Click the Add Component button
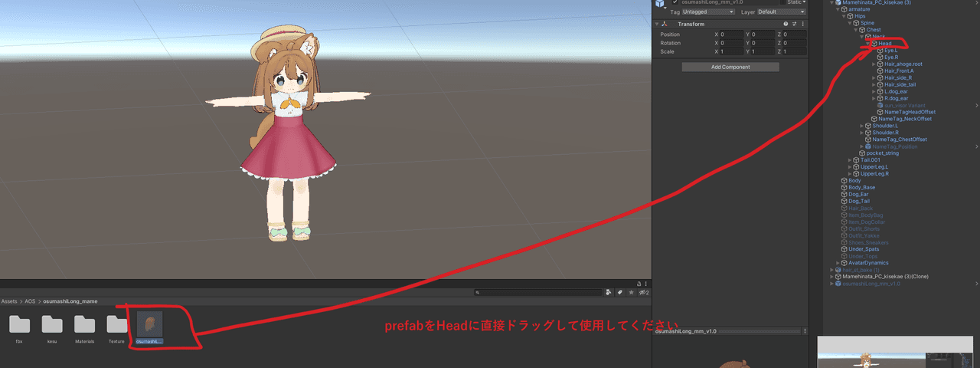The image size is (980, 368). tap(730, 67)
